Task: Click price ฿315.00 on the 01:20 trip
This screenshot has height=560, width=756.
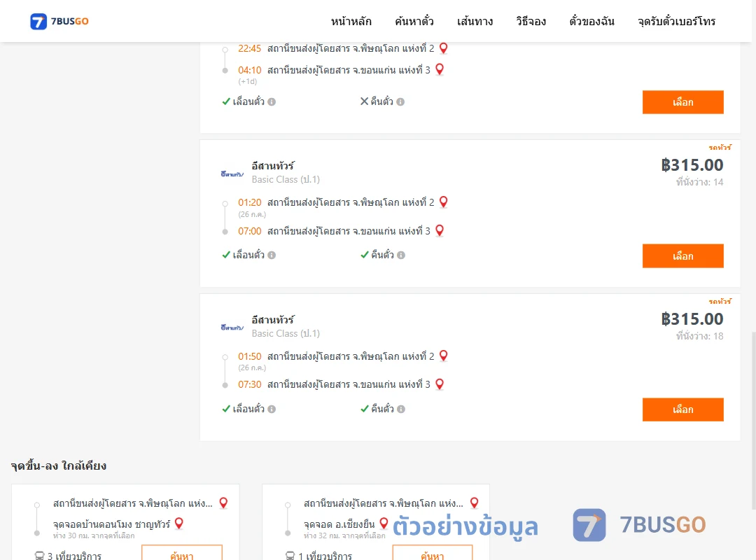Action: (x=692, y=165)
